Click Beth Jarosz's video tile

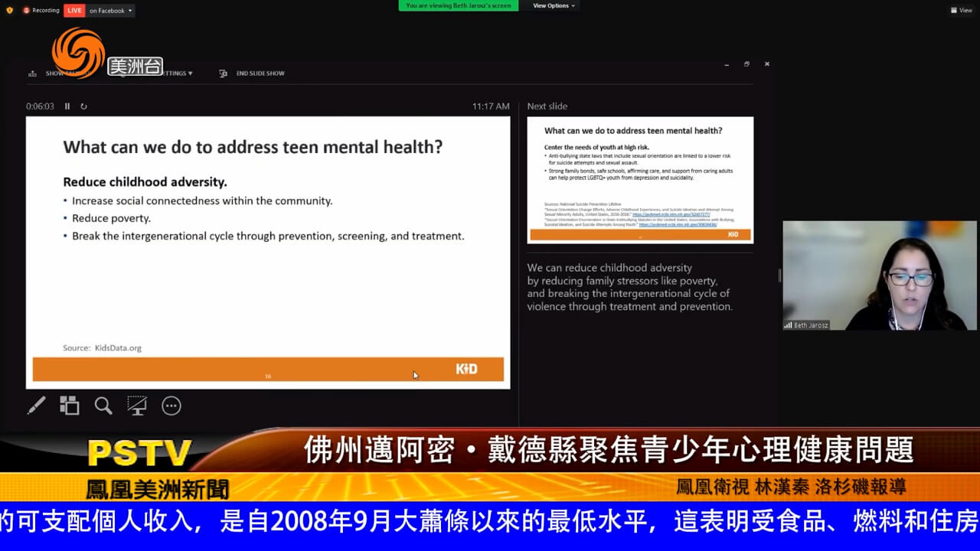[879, 275]
